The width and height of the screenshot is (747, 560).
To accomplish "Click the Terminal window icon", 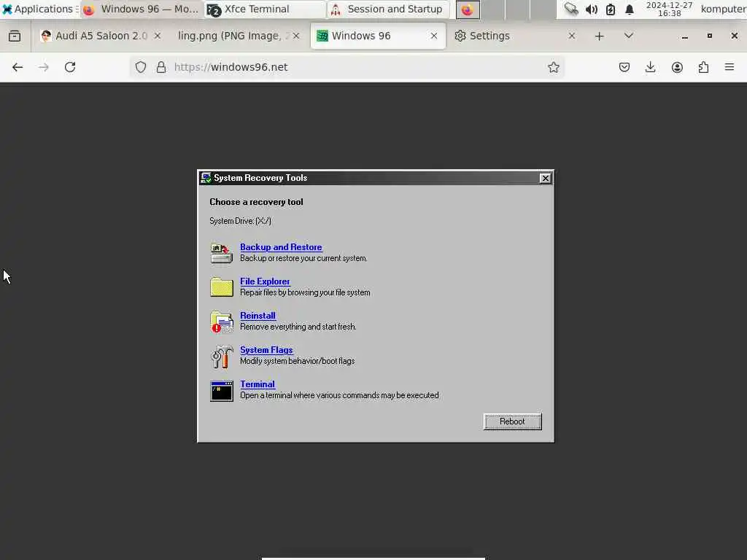I will coord(222,391).
